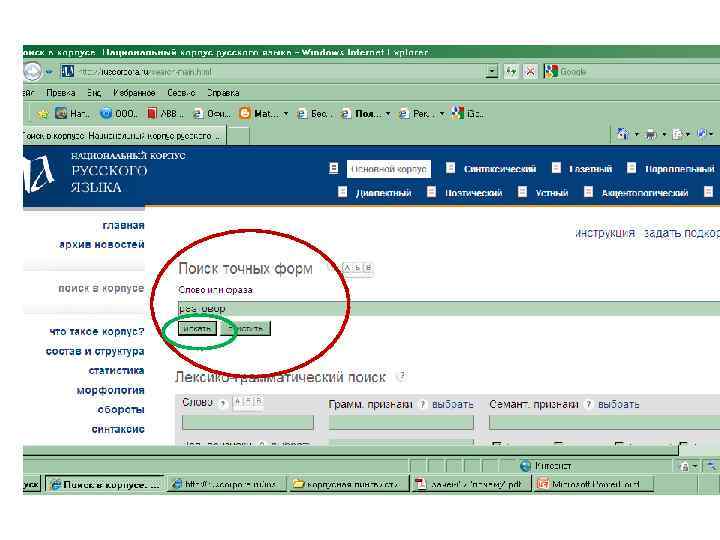Screen dimensions: 720x540
Task: Switch to the Параллельный corpus
Action: 680,169
